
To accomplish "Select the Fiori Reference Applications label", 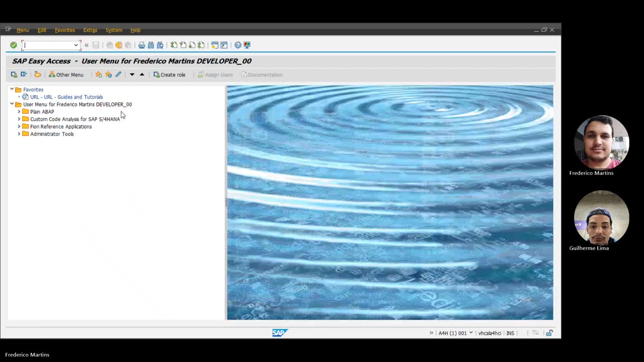I will pos(61,127).
